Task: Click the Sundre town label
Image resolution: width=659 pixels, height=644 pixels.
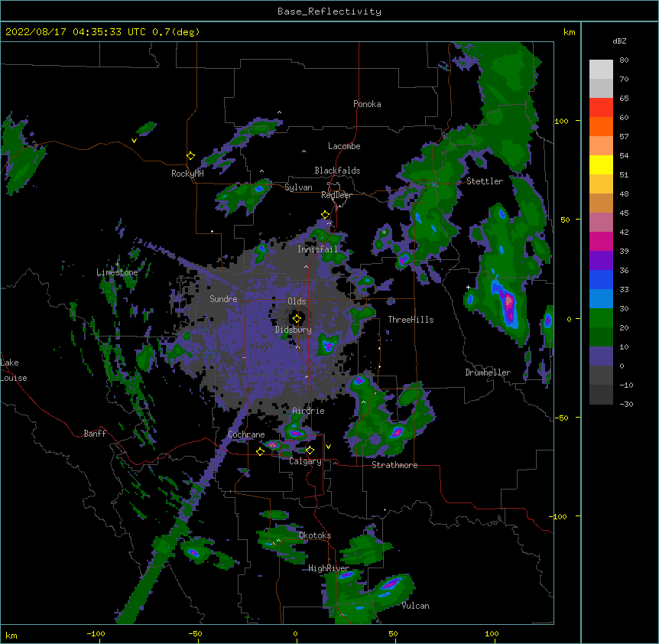Action: click(223, 299)
